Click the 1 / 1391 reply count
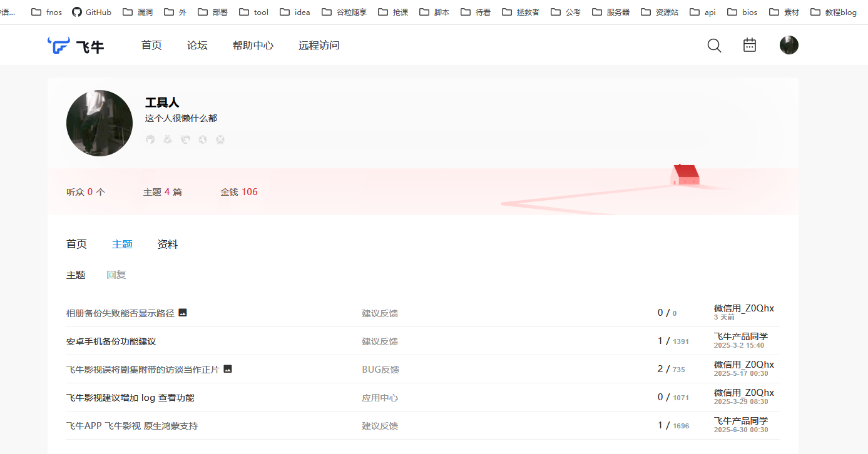The image size is (868, 454). tap(673, 341)
